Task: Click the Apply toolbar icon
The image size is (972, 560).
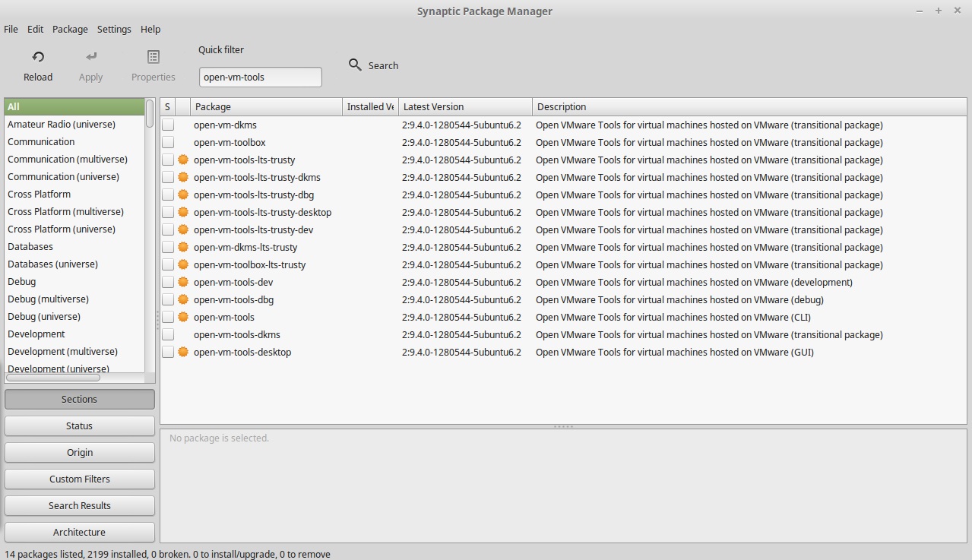Action: click(91, 57)
